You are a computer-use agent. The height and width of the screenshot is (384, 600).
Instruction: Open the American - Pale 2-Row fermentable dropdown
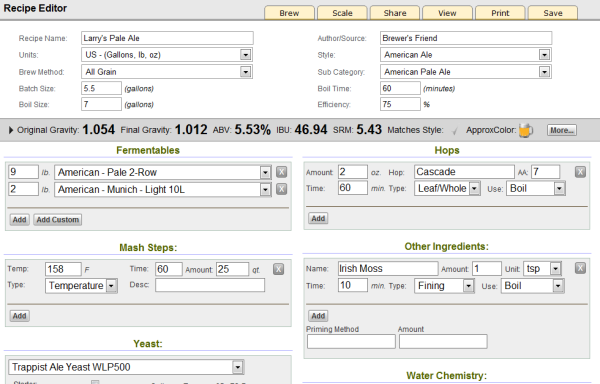point(163,172)
